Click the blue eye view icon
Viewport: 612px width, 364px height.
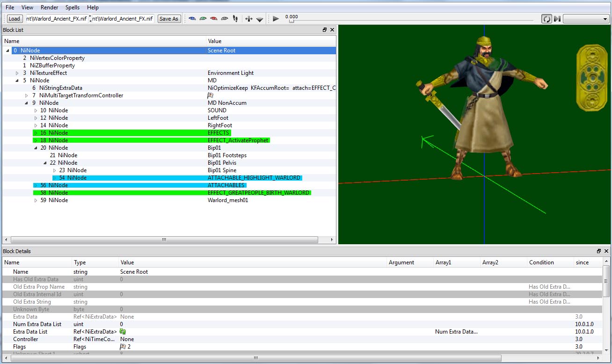pyautogui.click(x=192, y=19)
